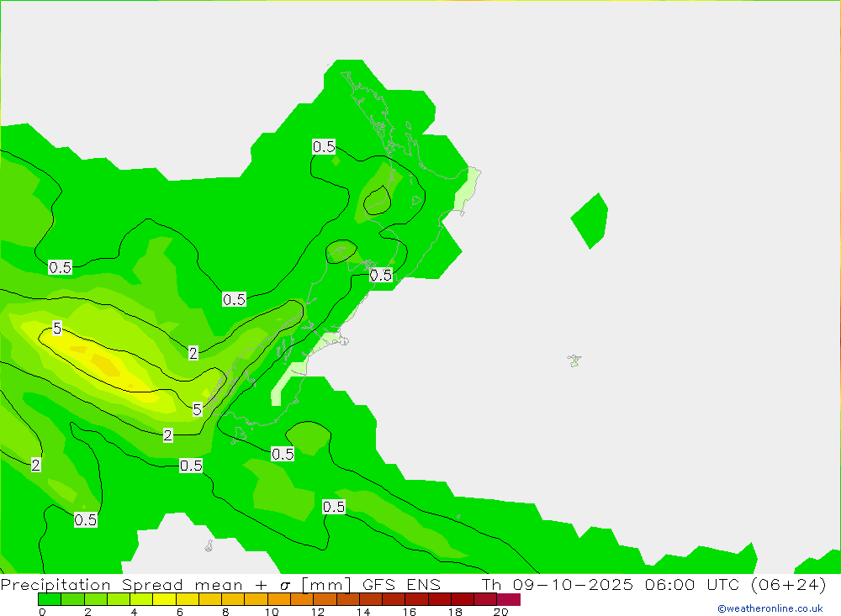Click the orange-yellow precipitation maximum core

(105, 363)
